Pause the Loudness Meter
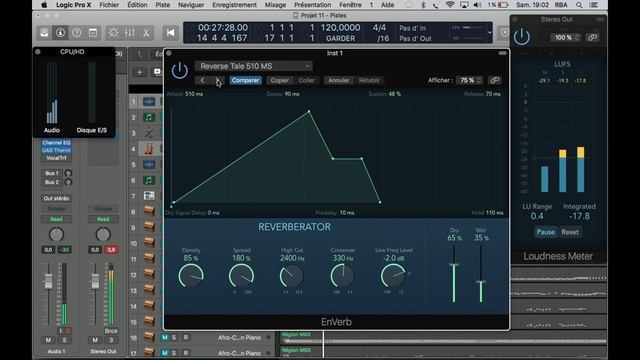The width and height of the screenshot is (640, 360). tap(545, 232)
